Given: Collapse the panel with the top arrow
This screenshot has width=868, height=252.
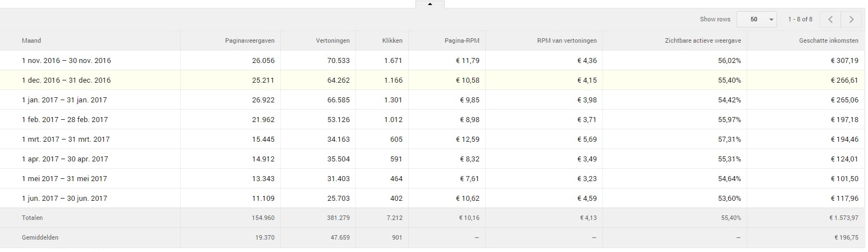Looking at the screenshot, I should pos(430,4).
